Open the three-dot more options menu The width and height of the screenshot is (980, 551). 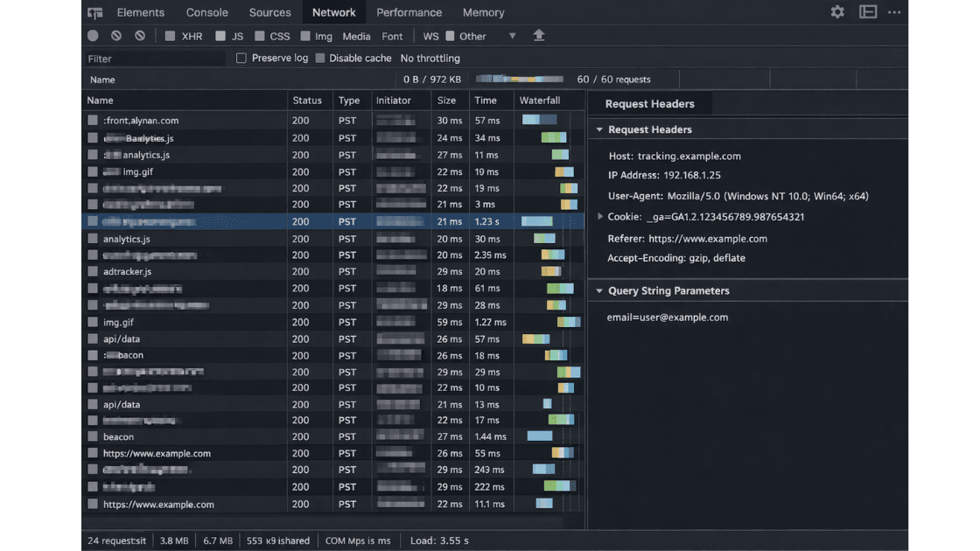(894, 12)
